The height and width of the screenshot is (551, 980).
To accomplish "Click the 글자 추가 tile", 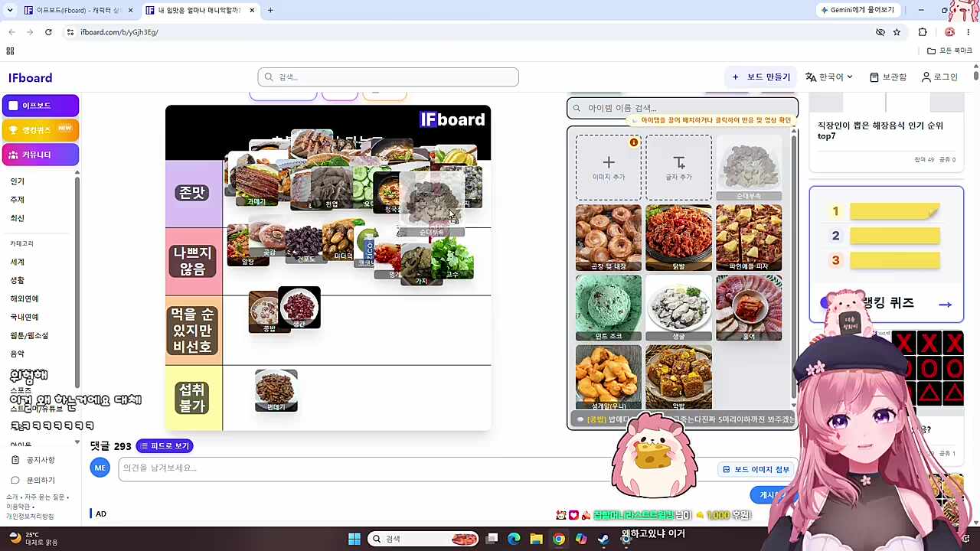I will point(678,168).
